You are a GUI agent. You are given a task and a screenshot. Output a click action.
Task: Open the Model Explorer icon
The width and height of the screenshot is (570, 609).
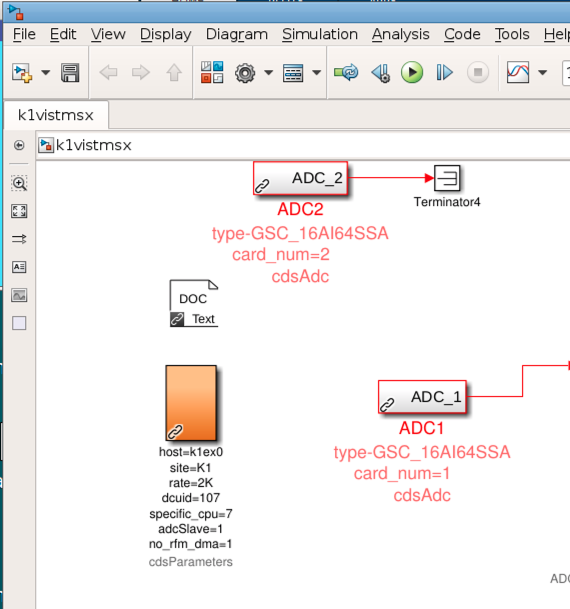click(293, 73)
